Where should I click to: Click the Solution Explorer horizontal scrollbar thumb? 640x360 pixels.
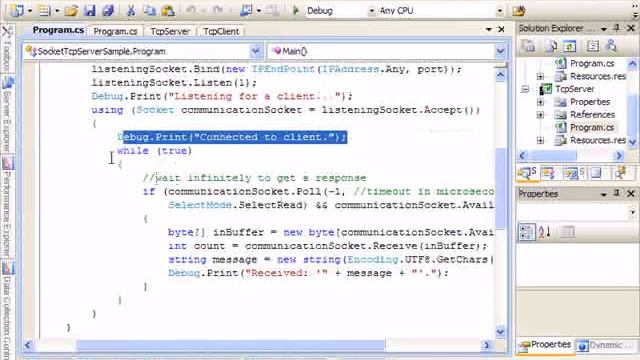coord(553,155)
